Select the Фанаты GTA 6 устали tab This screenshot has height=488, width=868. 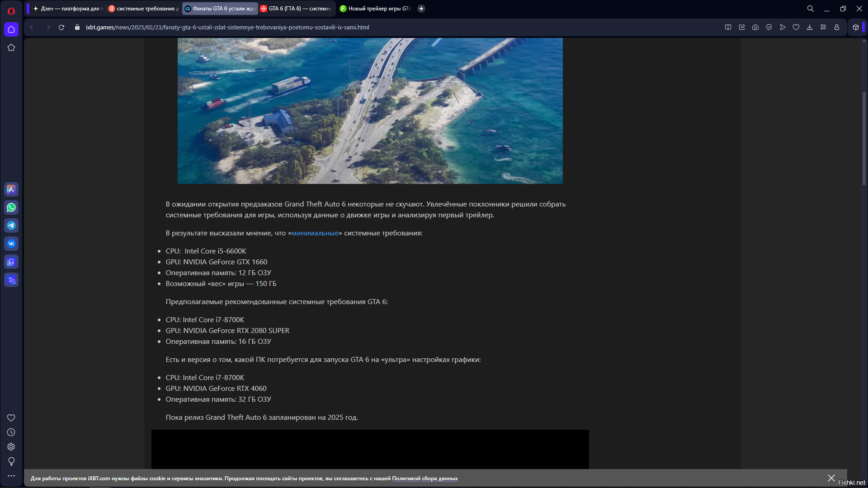[220, 9]
